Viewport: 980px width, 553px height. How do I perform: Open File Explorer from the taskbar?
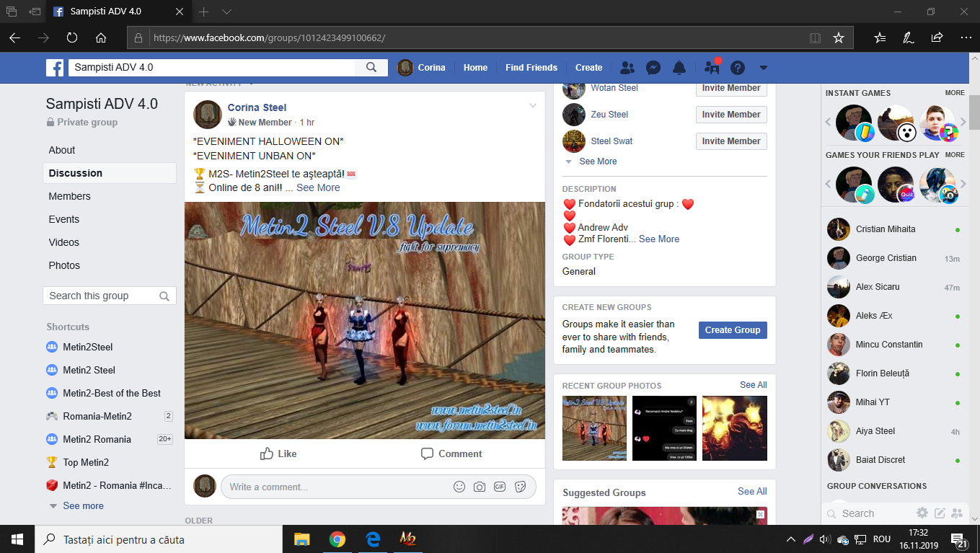301,539
